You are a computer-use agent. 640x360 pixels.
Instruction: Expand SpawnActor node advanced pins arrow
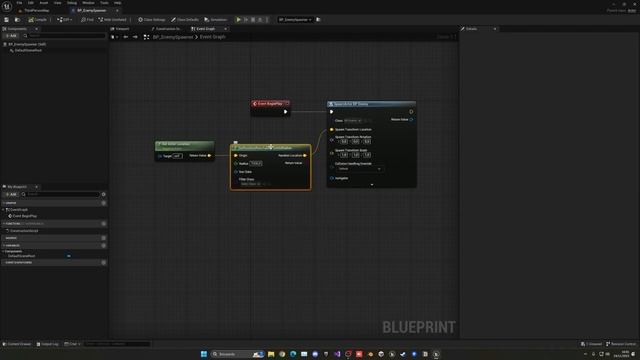point(371,184)
